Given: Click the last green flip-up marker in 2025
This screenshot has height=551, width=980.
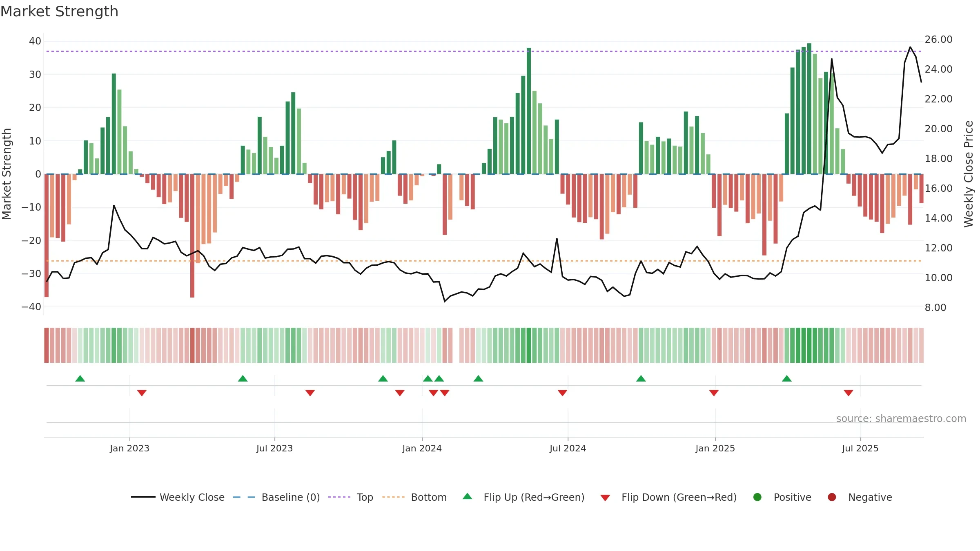Looking at the screenshot, I should point(787,378).
